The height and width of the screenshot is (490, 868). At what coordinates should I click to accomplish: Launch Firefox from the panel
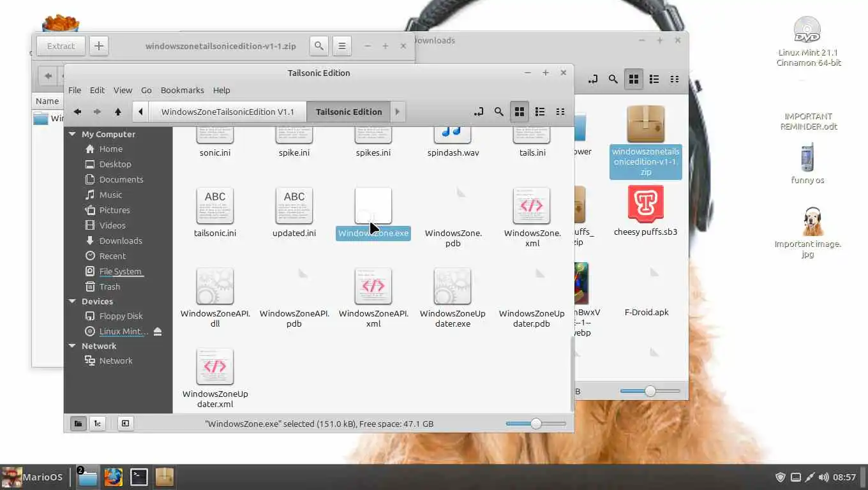click(x=114, y=477)
